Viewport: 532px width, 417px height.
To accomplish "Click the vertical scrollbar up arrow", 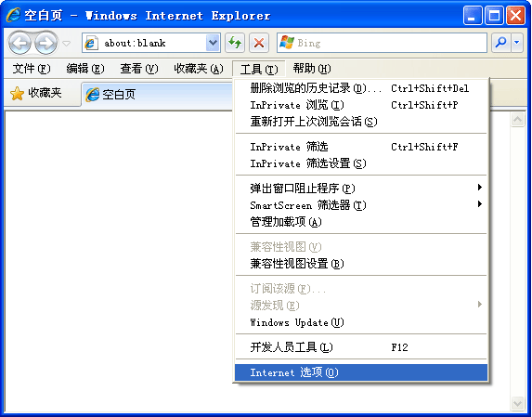I will point(518,120).
